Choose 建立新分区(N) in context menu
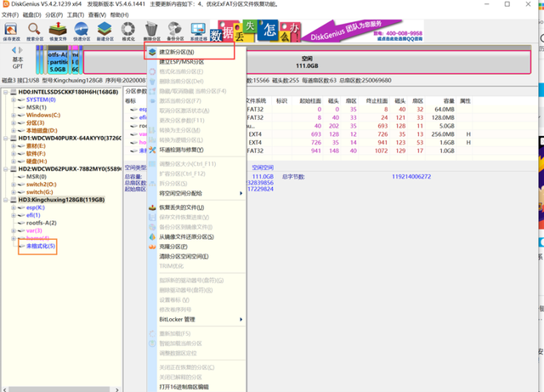 click(196, 52)
